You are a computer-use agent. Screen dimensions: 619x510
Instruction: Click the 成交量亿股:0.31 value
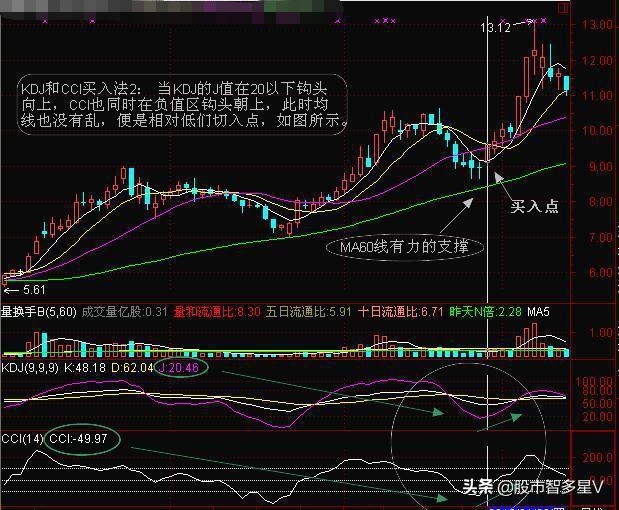coord(125,312)
